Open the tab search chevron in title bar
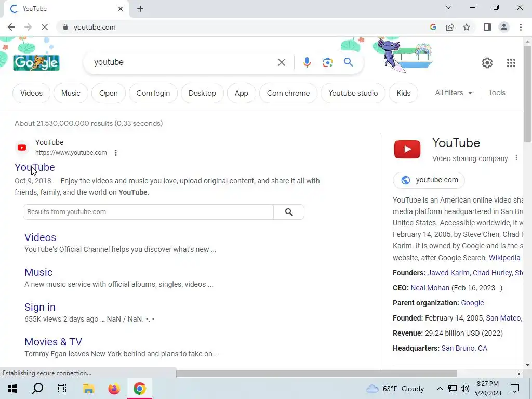The height and width of the screenshot is (399, 532). click(448, 7)
